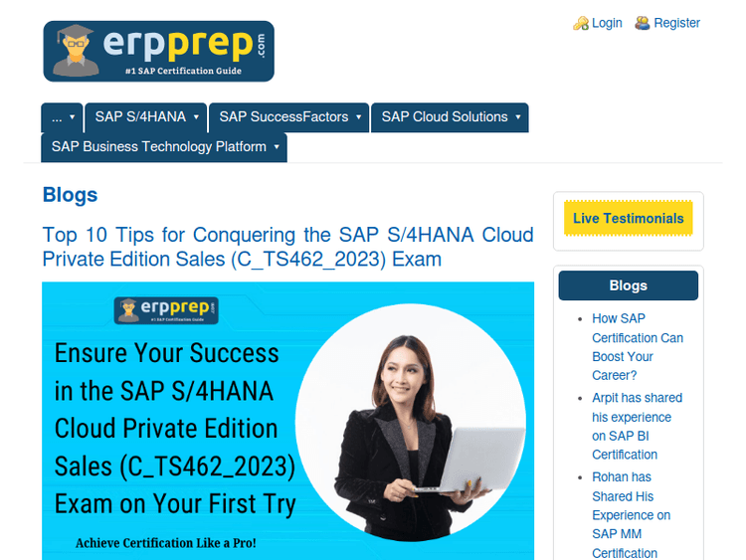Select the Blogs sidebar header
This screenshot has height=560, width=746.
pyautogui.click(x=628, y=285)
